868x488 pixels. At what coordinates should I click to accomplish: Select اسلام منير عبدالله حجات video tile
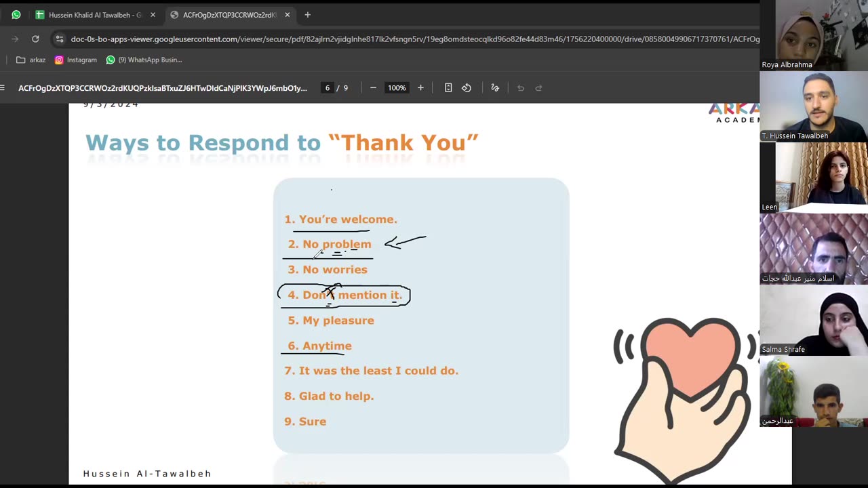pos(814,249)
